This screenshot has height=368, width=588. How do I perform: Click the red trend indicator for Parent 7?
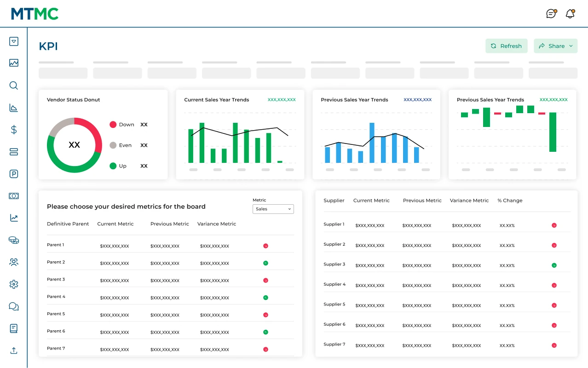click(265, 350)
